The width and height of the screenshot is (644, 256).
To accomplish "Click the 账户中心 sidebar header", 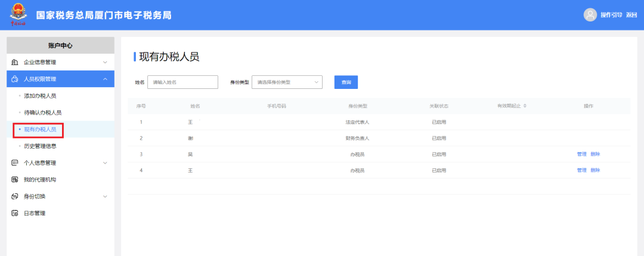I will [60, 45].
